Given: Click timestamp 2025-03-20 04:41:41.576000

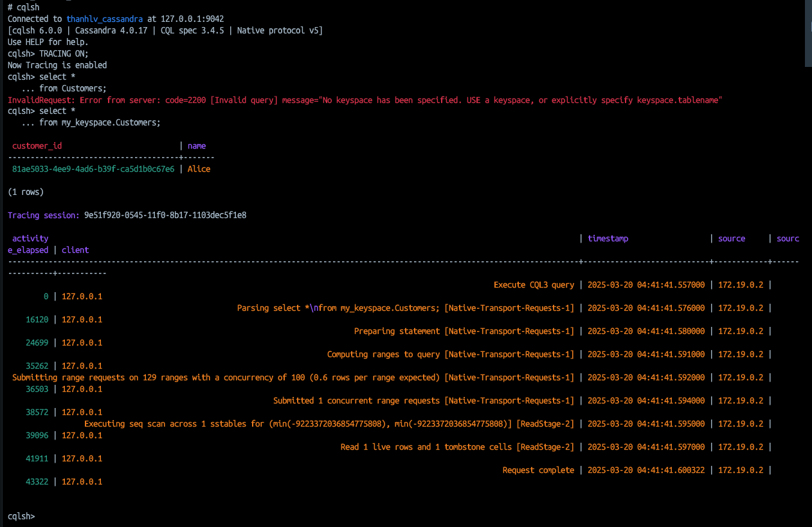Looking at the screenshot, I should tap(646, 309).
